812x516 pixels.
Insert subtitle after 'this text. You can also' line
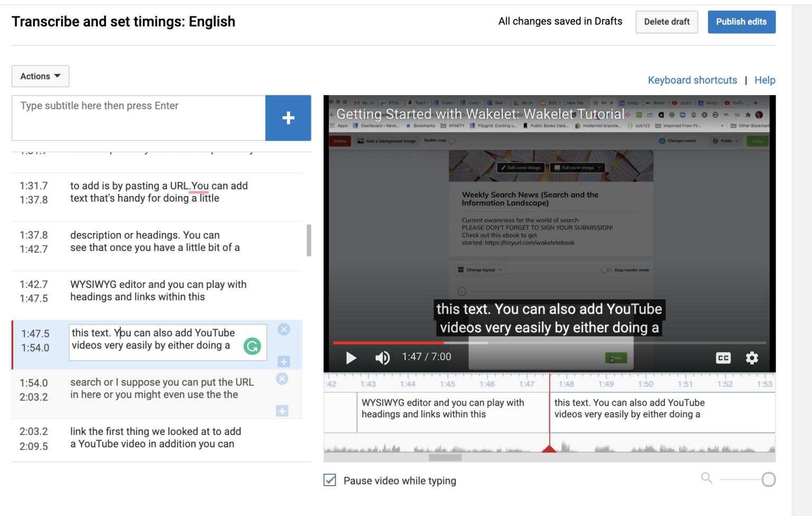click(284, 362)
